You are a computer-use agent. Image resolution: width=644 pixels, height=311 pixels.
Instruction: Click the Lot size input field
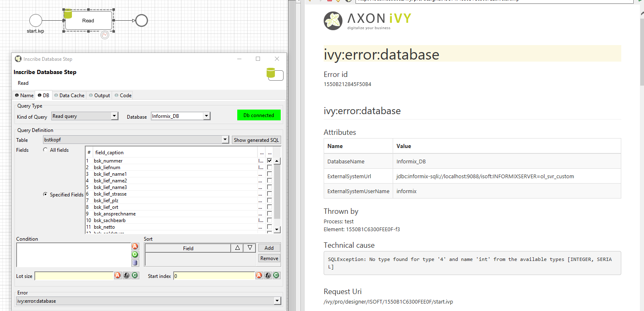(x=74, y=276)
